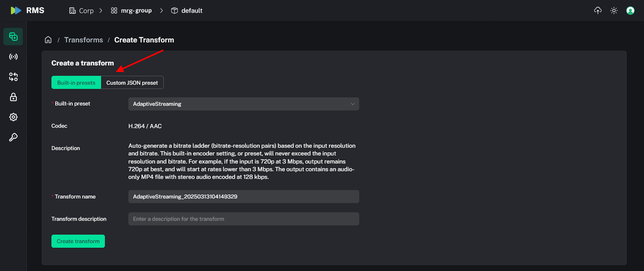Open the Built-in preset dropdown
Image resolution: width=644 pixels, height=271 pixels.
[244, 104]
